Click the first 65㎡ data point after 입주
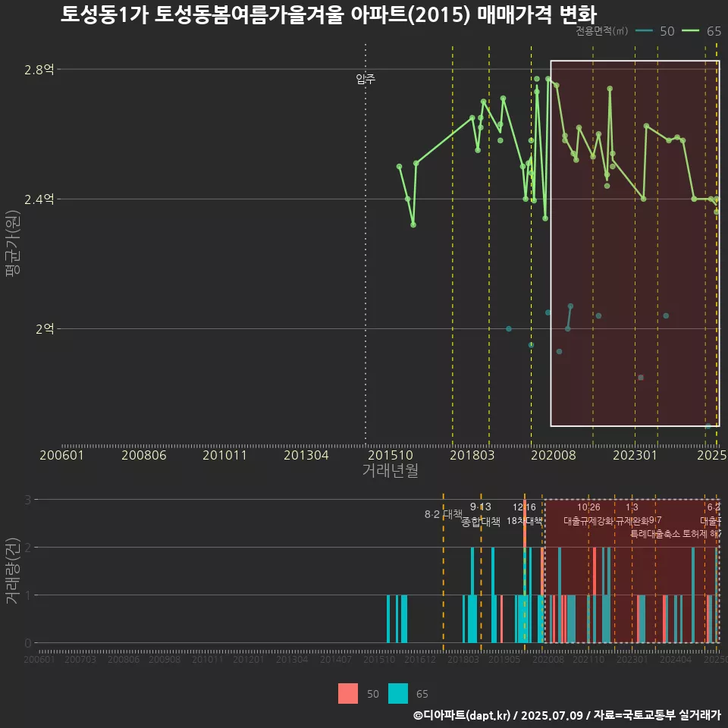Viewport: 728px width, 728px height. pyautogui.click(x=400, y=166)
